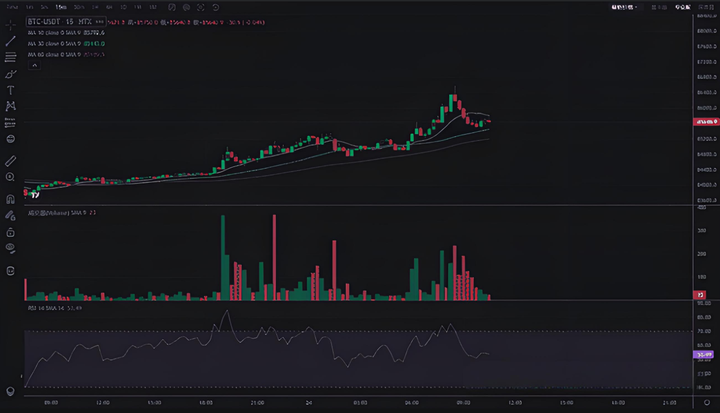Viewport: 720px width, 413px height.
Task: Switch to the 1m timeframe
Action: 28,7
